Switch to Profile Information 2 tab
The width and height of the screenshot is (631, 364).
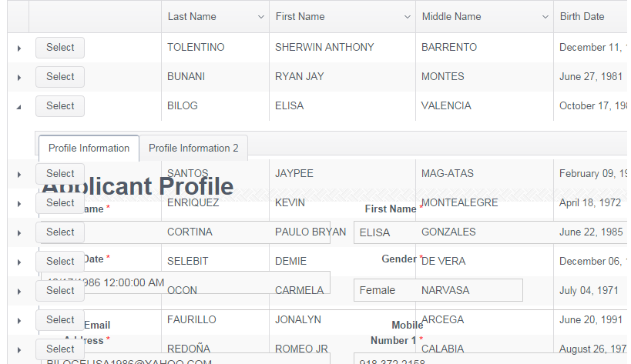(193, 148)
